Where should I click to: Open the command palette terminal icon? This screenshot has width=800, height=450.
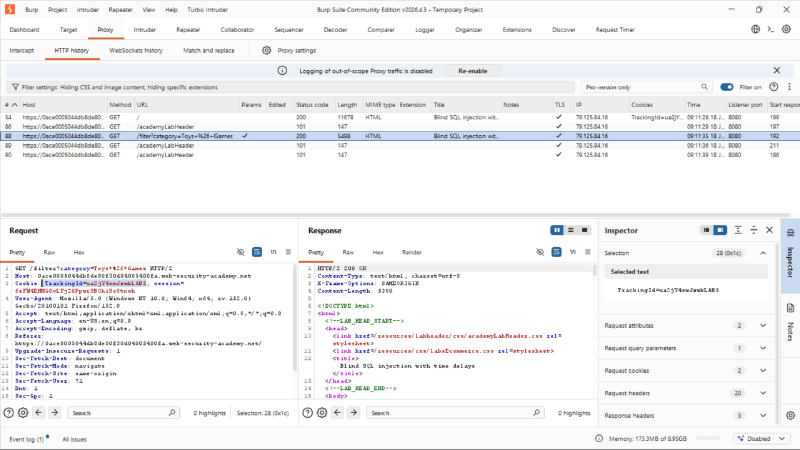pos(770,29)
